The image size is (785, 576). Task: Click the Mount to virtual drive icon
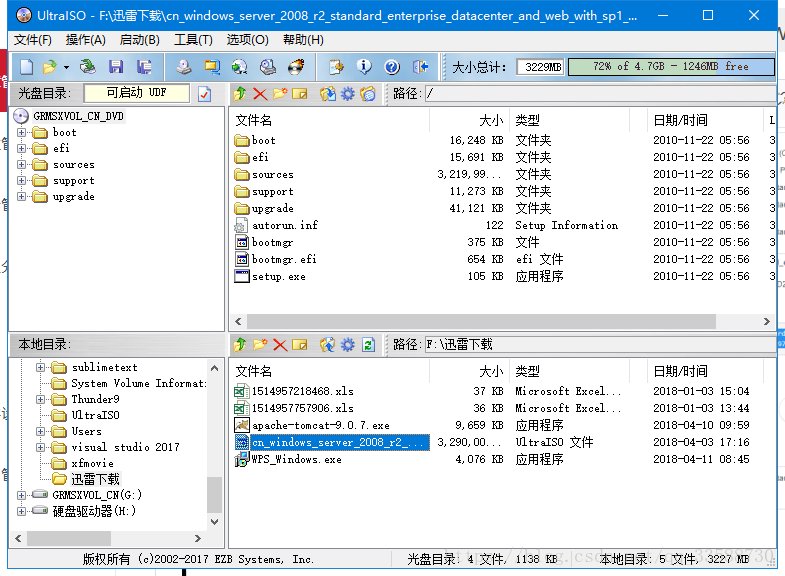(268, 67)
